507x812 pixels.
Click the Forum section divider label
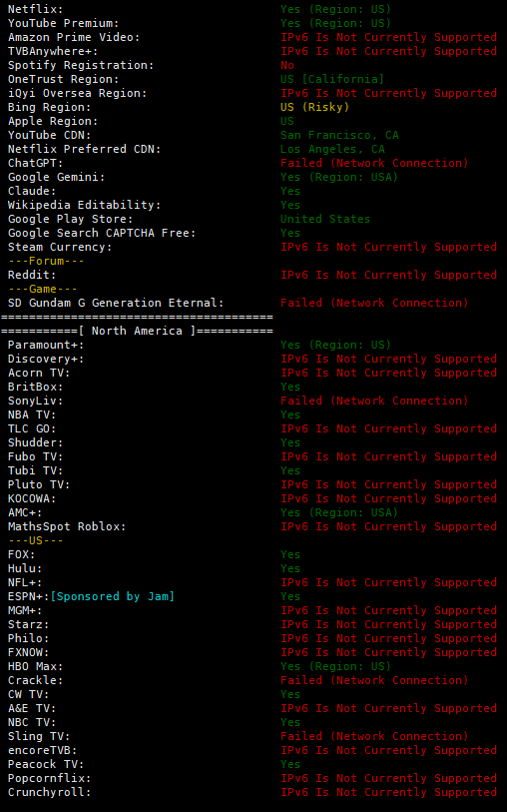(46, 261)
